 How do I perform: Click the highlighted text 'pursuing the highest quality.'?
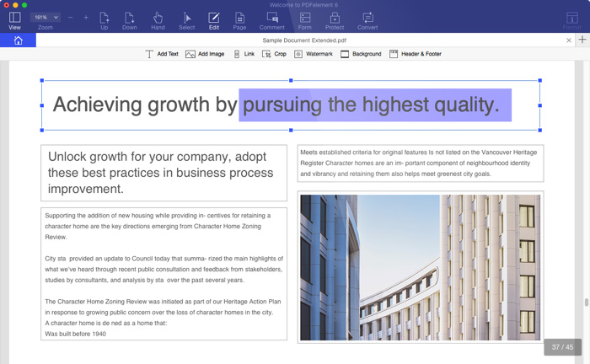click(375, 105)
